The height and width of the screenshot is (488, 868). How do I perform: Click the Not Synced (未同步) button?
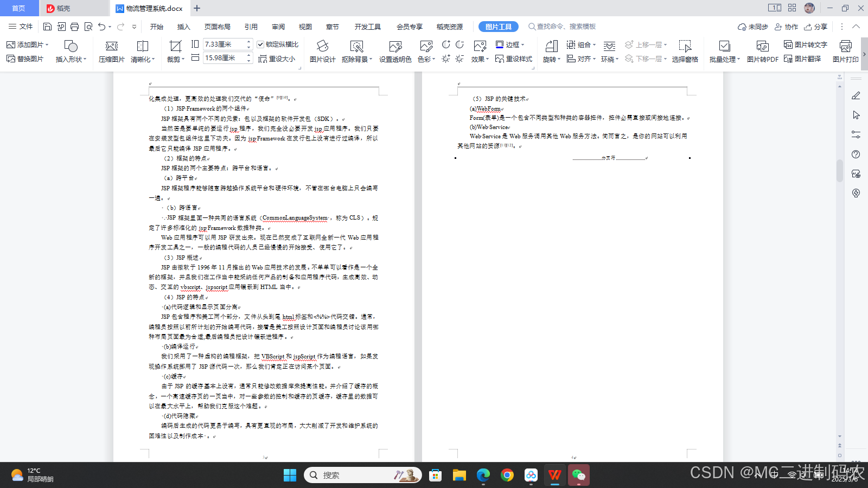click(x=753, y=27)
